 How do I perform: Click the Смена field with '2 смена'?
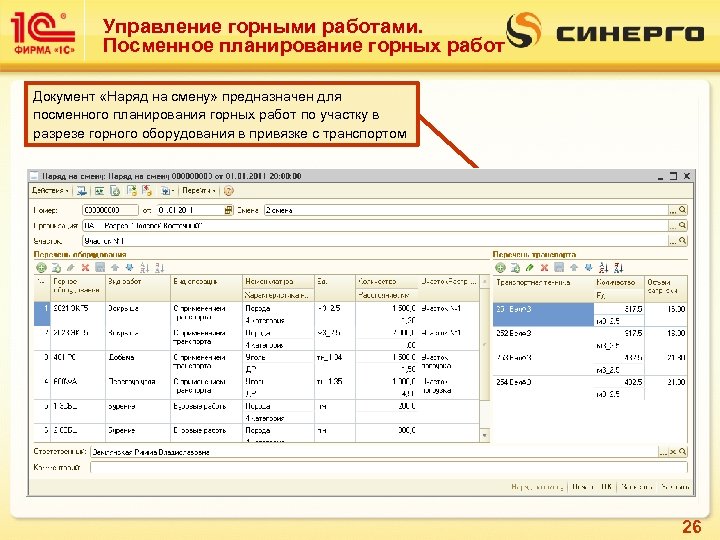pos(466,210)
